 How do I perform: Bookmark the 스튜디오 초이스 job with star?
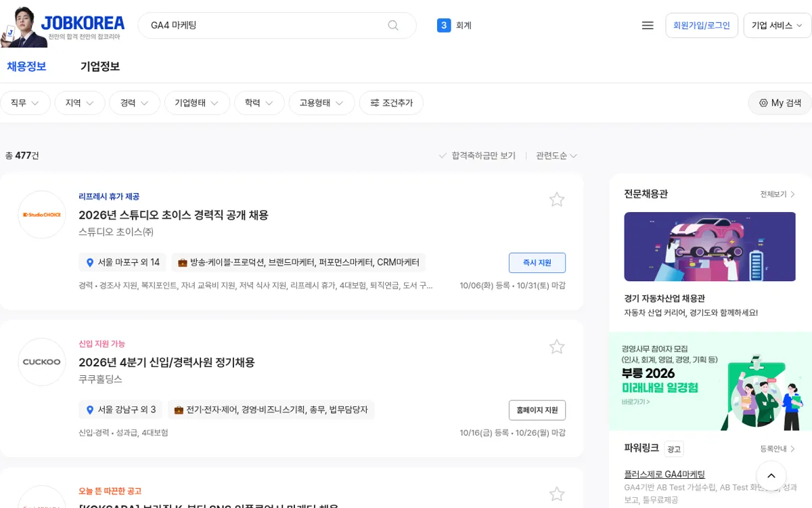557,199
